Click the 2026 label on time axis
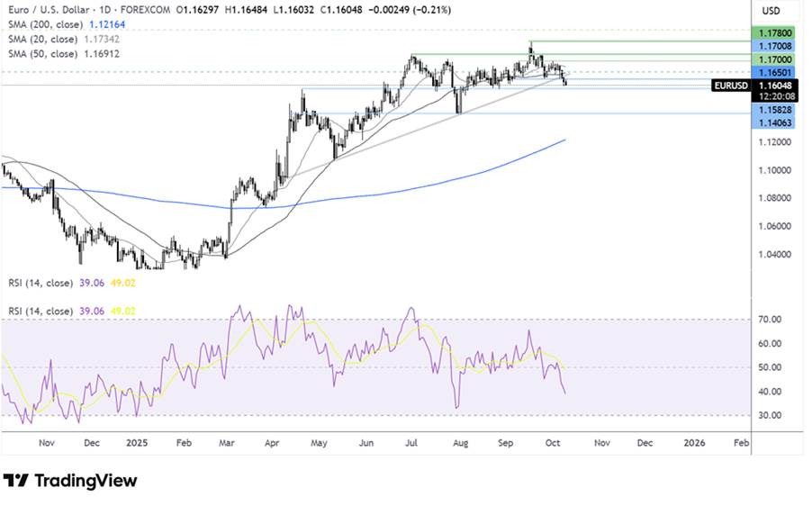 [x=693, y=443]
